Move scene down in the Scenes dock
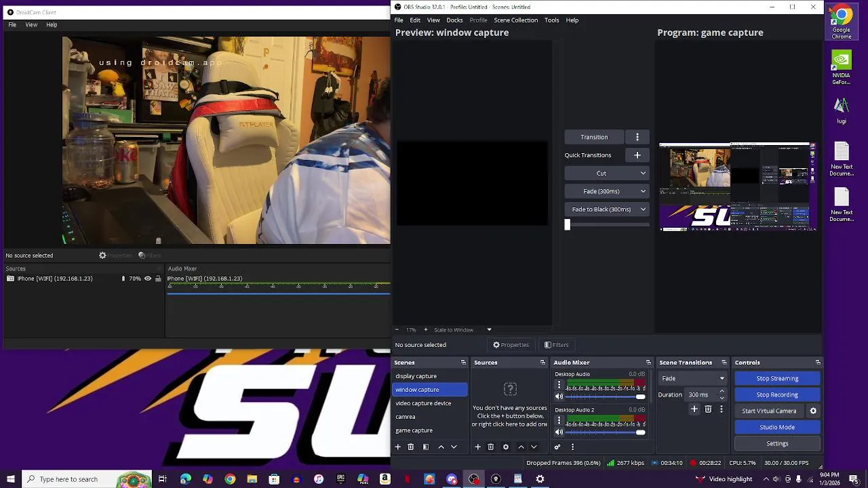Screen dimensions: 868x488 454,447
